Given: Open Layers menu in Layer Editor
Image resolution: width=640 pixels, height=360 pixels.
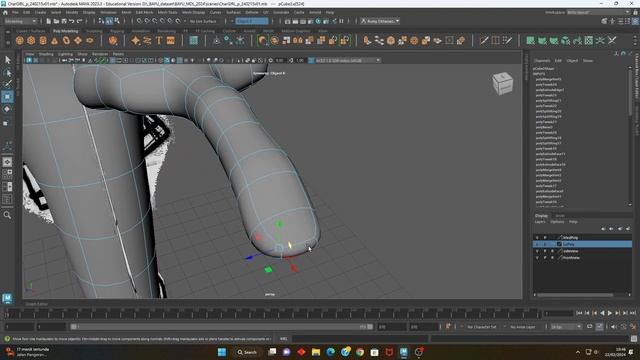Looking at the screenshot, I should 540,222.
